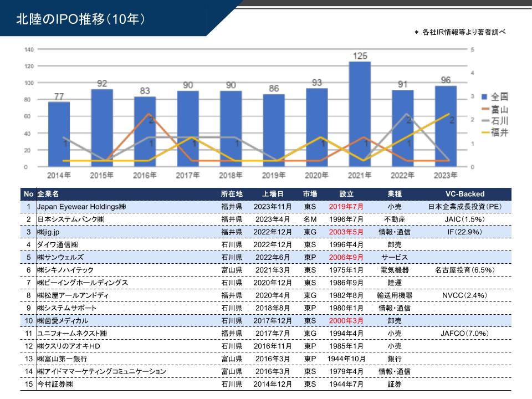Click the JAIC(1.5%) cell

(465, 219)
